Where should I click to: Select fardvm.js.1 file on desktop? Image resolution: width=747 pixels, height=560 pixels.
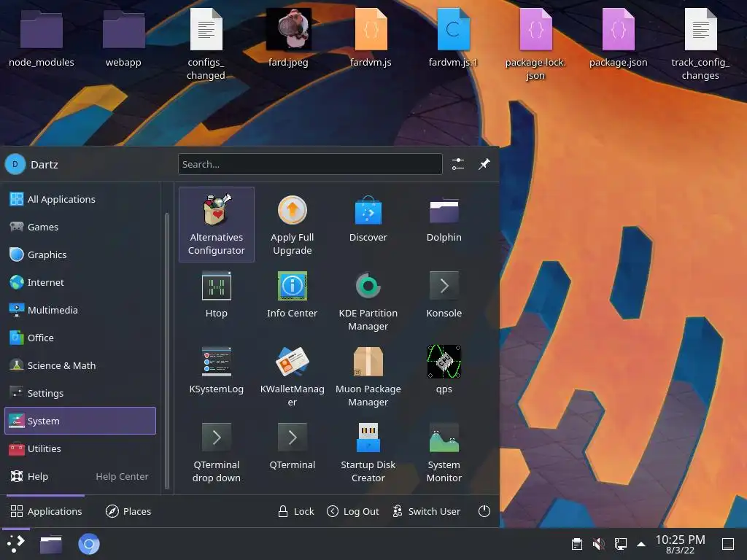453,39
